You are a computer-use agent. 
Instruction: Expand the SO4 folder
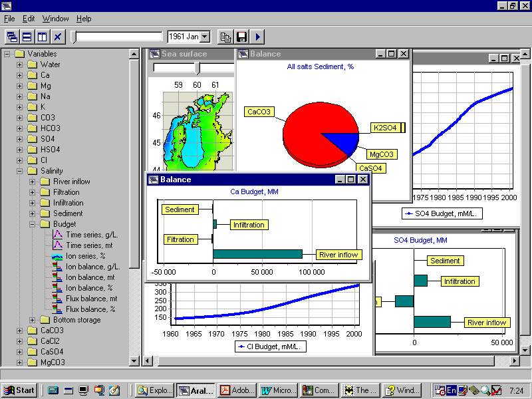(x=19, y=139)
